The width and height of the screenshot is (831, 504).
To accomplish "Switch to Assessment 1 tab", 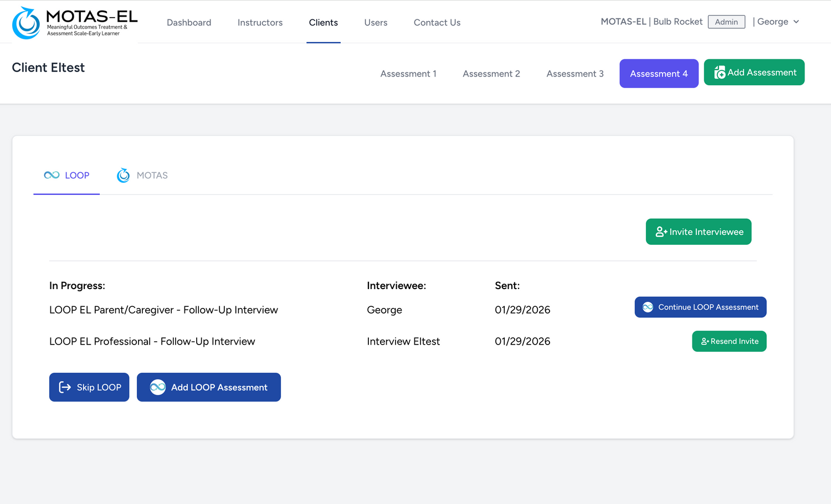I will [x=408, y=74].
